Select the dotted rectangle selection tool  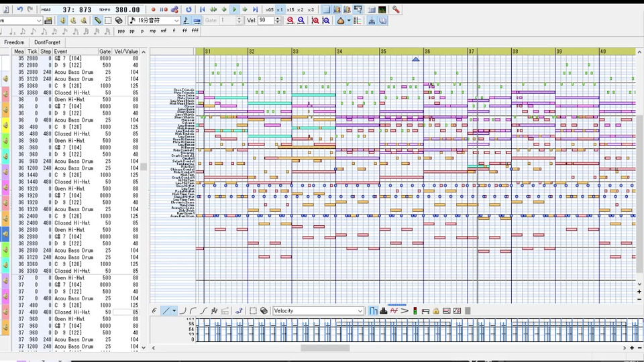[108, 20]
